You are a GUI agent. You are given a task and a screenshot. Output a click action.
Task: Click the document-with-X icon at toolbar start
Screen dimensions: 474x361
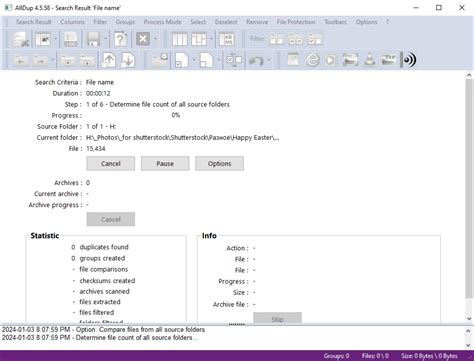pyautogui.click(x=21, y=39)
